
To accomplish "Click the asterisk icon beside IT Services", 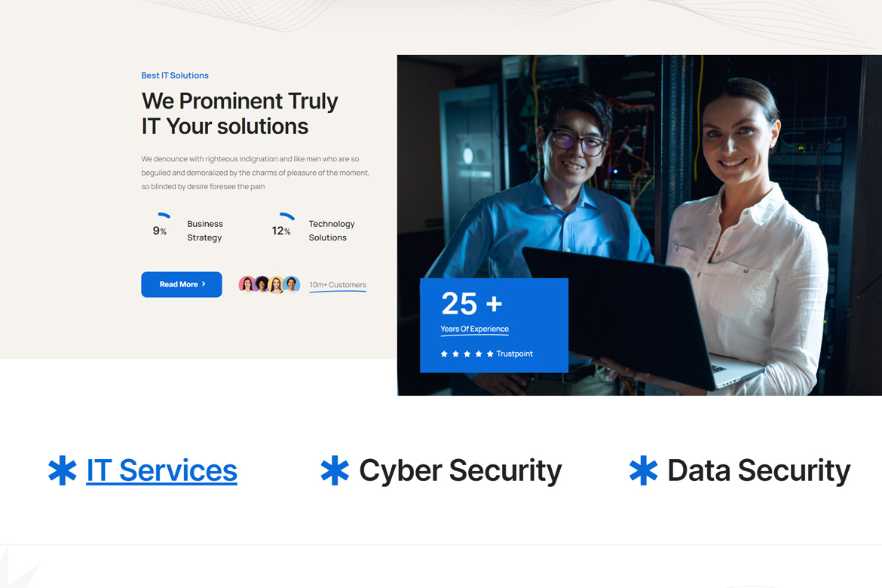I will coord(63,470).
